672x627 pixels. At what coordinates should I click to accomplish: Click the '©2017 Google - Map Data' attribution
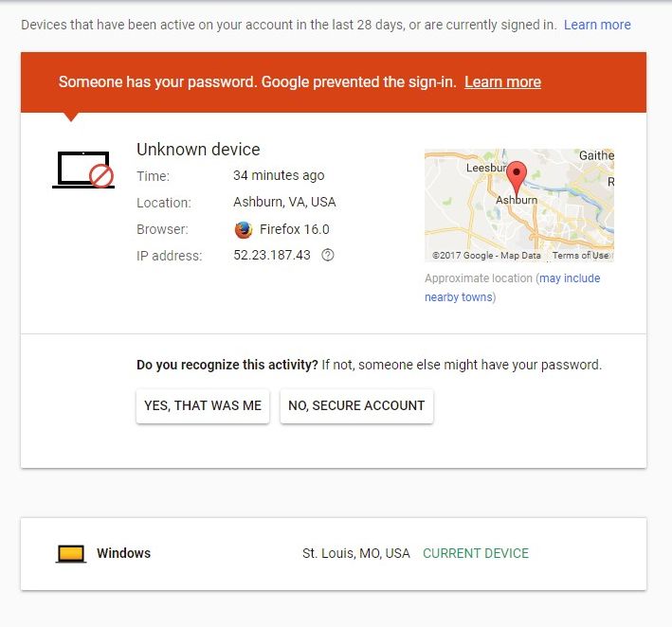coord(486,256)
